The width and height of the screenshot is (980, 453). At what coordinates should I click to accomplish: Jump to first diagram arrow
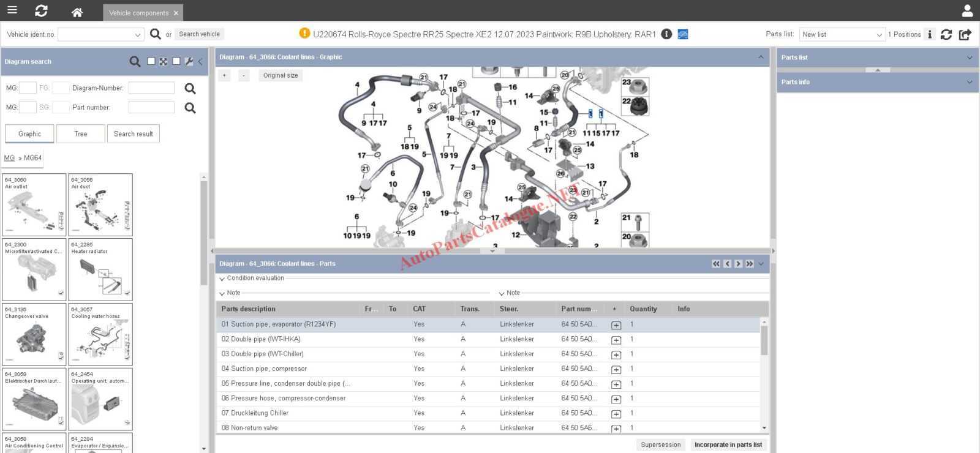[716, 264]
